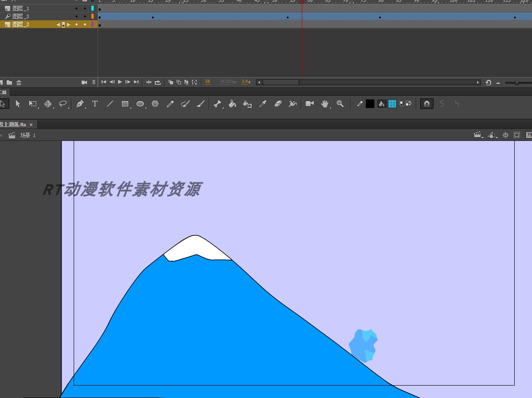Screen dimensions: 532x398
Task: Open the Edit Symbols dropdown
Action: (x=493, y=135)
